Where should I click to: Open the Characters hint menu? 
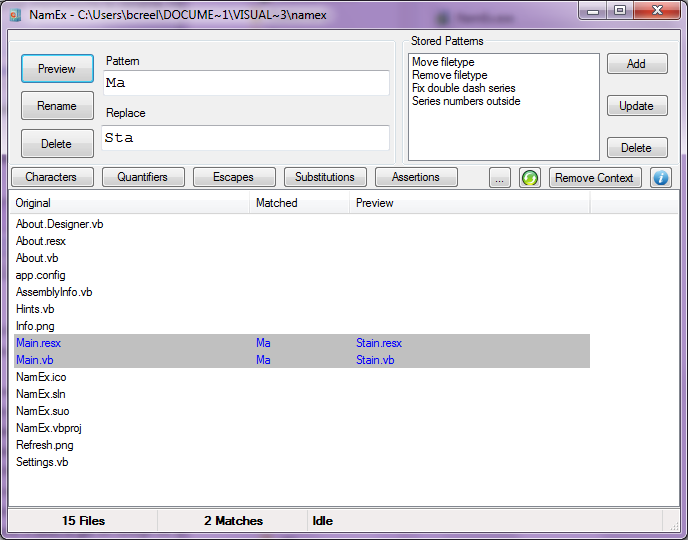(x=52, y=177)
